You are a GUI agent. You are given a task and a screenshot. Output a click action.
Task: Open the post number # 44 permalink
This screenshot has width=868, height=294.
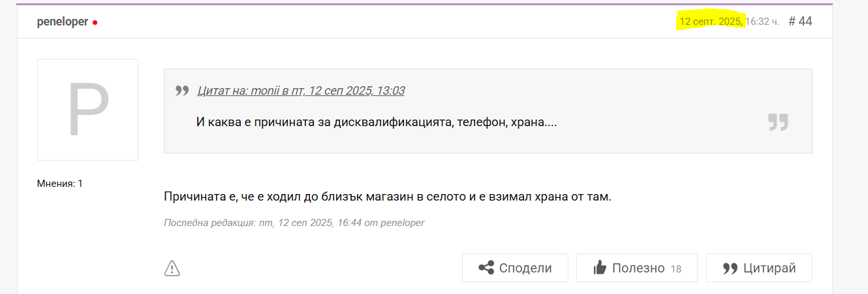[x=800, y=22]
